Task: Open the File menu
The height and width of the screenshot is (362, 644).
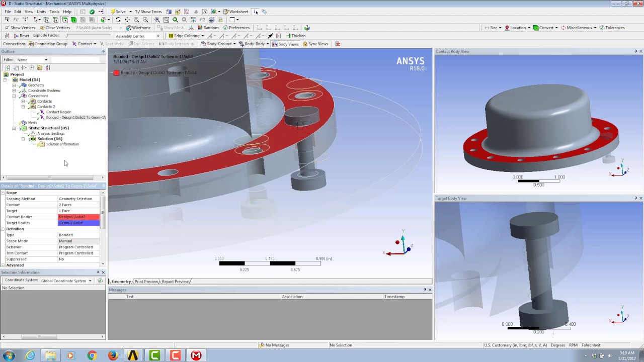Action: coord(8,12)
